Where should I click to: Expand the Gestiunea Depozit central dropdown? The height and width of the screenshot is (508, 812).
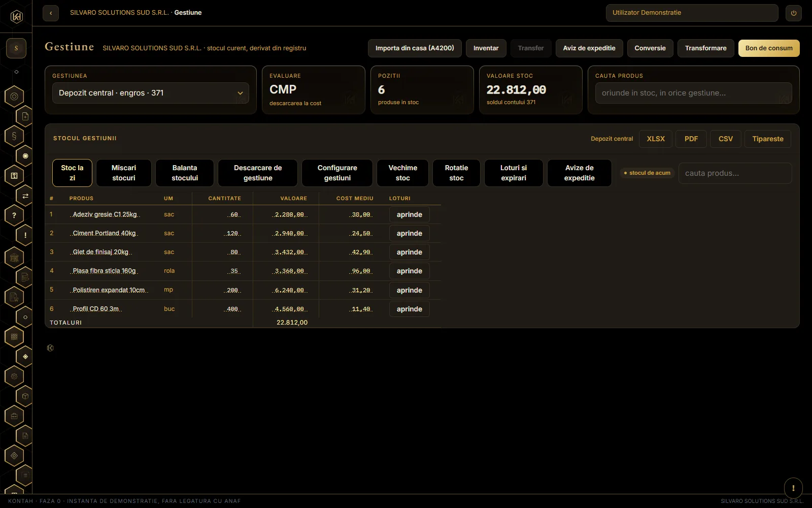tap(151, 93)
